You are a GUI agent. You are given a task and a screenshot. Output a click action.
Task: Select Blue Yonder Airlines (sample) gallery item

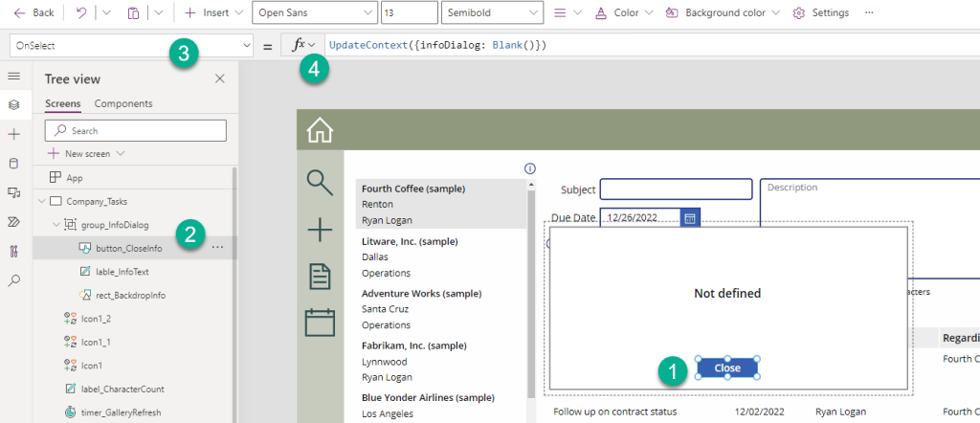point(441,405)
